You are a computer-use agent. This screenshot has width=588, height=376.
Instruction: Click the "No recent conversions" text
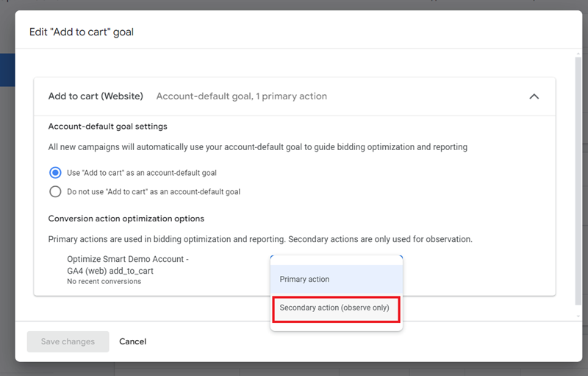104,281
